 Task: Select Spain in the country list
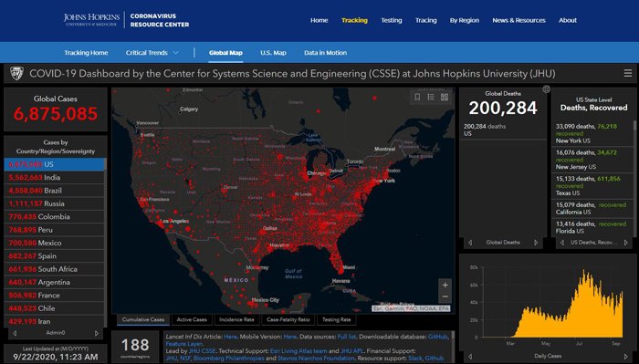click(x=54, y=256)
